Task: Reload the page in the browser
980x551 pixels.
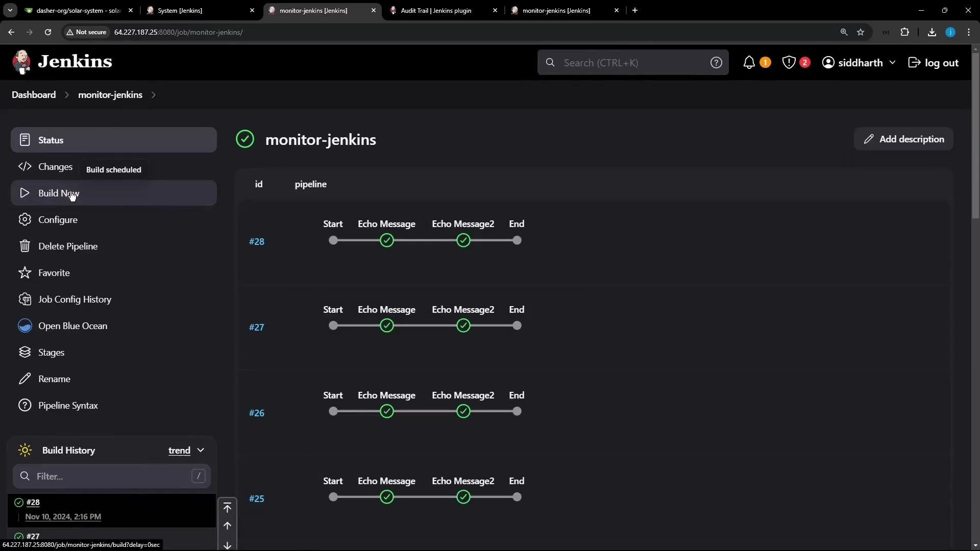Action: tap(48, 32)
